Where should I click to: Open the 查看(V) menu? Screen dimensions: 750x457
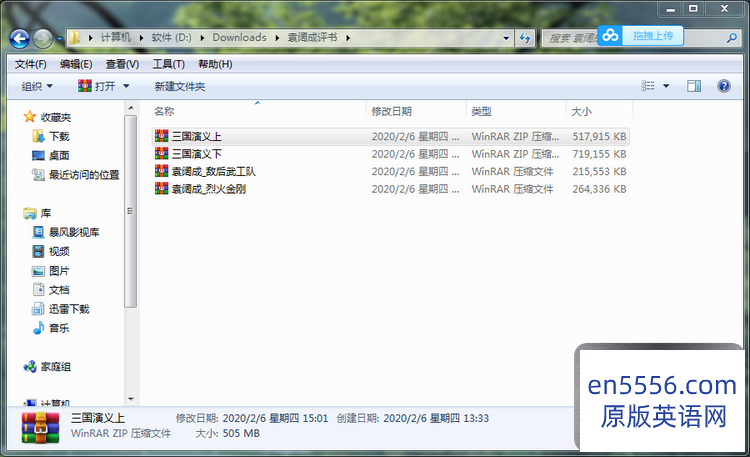(x=122, y=64)
